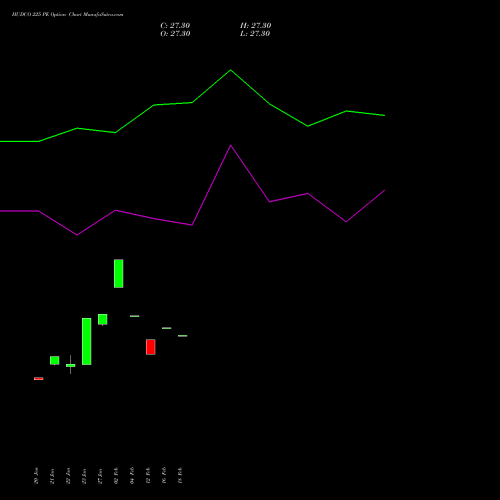Click the high value H: 27.30
The height and width of the screenshot is (500, 500).
click(x=255, y=26)
